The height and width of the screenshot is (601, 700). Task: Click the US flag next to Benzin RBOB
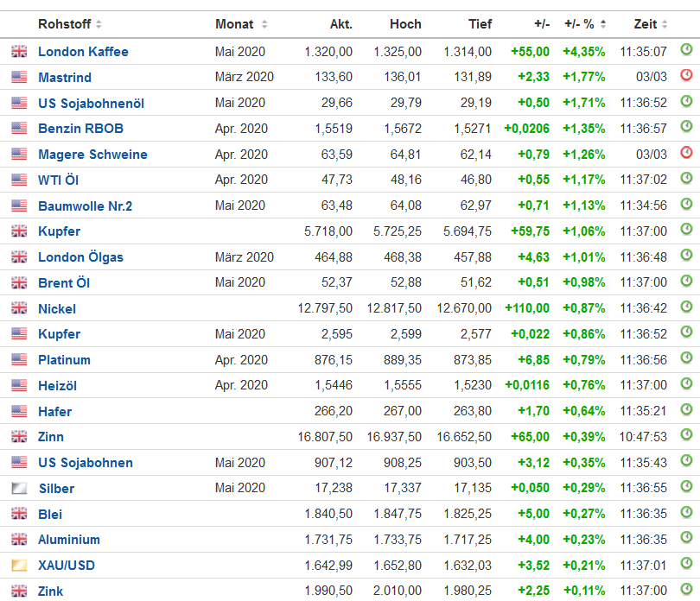(x=19, y=129)
